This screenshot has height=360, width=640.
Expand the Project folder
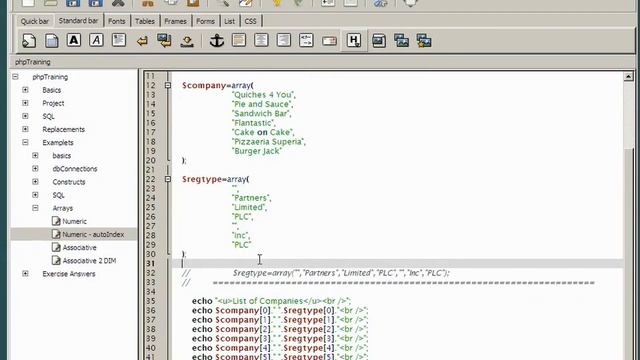tap(25, 103)
